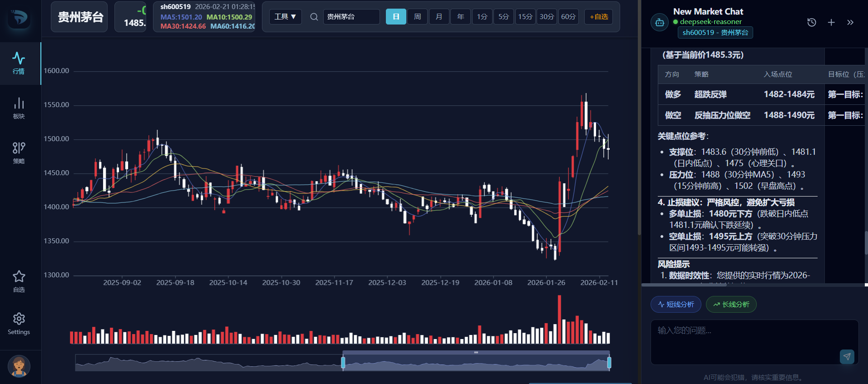Click the 短线分析 button

[676, 305]
